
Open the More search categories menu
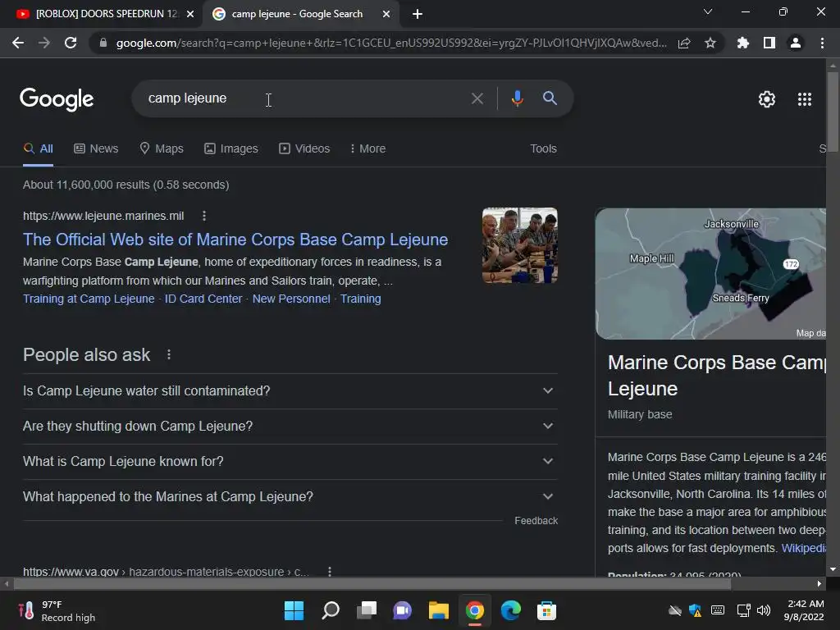point(367,149)
